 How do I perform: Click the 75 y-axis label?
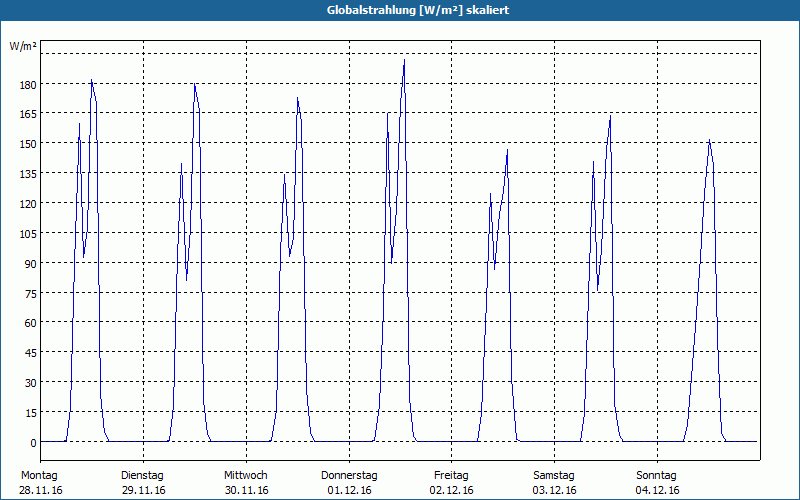pos(30,293)
